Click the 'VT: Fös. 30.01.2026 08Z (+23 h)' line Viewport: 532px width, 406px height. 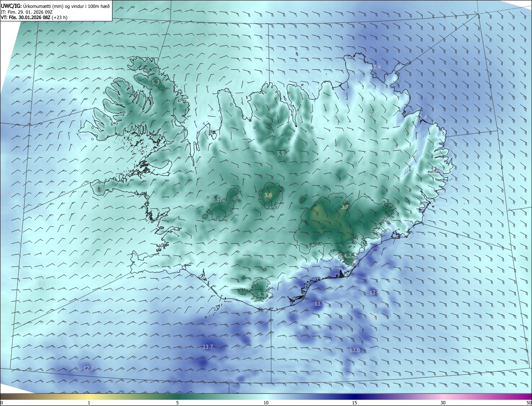pyautogui.click(x=34, y=18)
